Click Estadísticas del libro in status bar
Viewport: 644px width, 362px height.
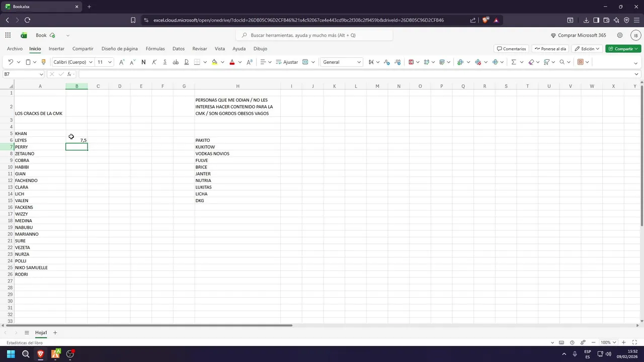pyautogui.click(x=25, y=343)
